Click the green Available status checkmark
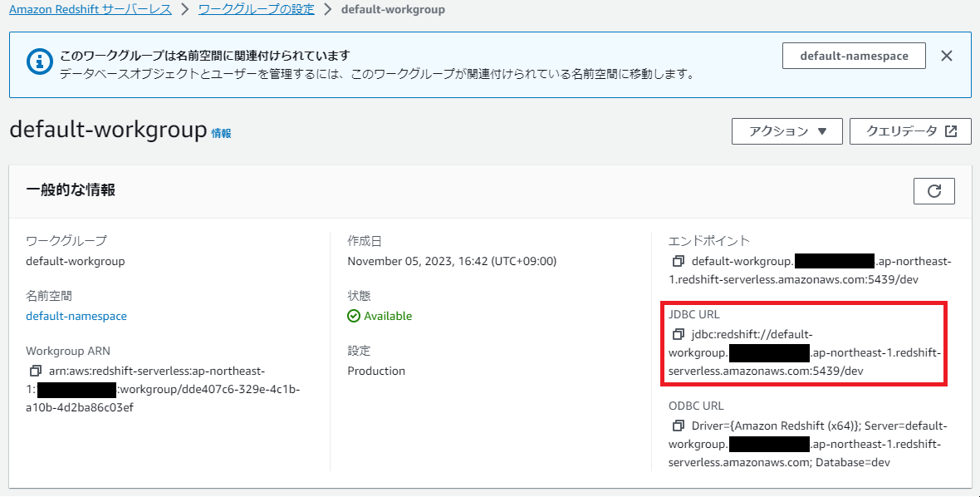Screen dimensions: 980x497 point(353,316)
